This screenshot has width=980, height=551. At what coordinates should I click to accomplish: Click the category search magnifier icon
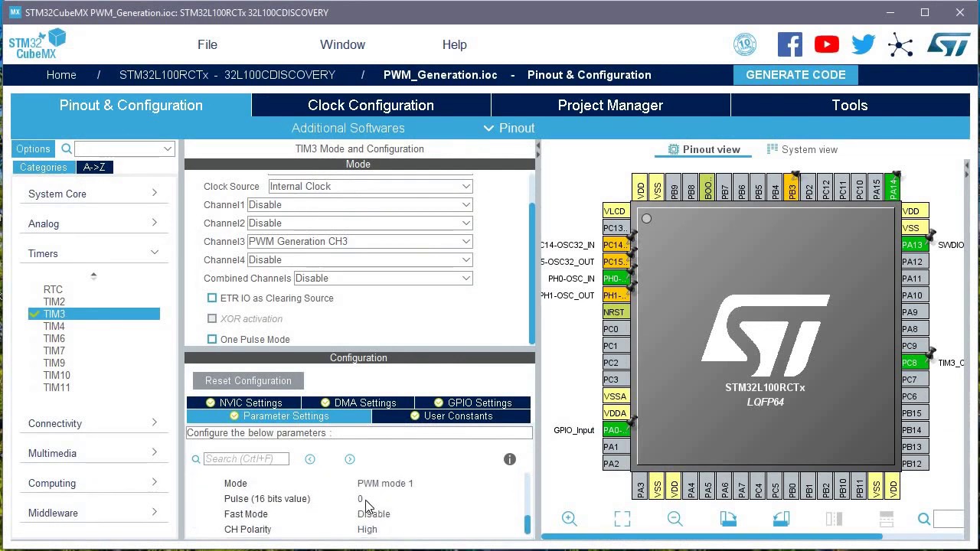point(67,148)
